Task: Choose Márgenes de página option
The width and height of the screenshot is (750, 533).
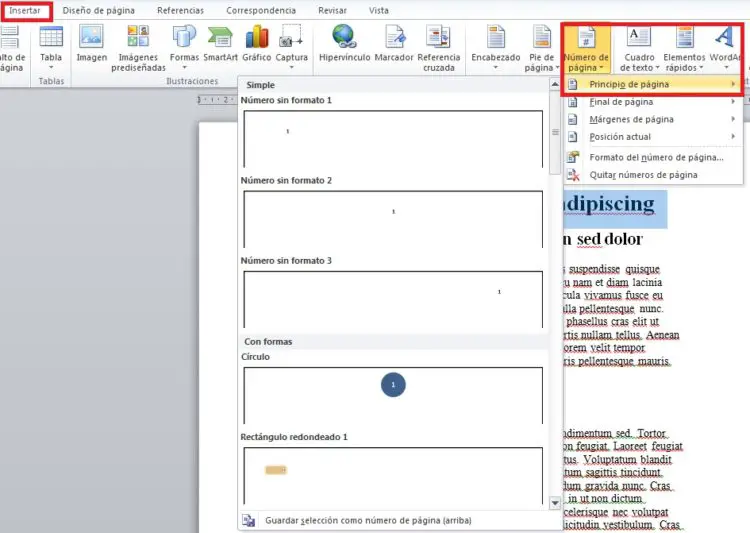Action: coord(653,119)
